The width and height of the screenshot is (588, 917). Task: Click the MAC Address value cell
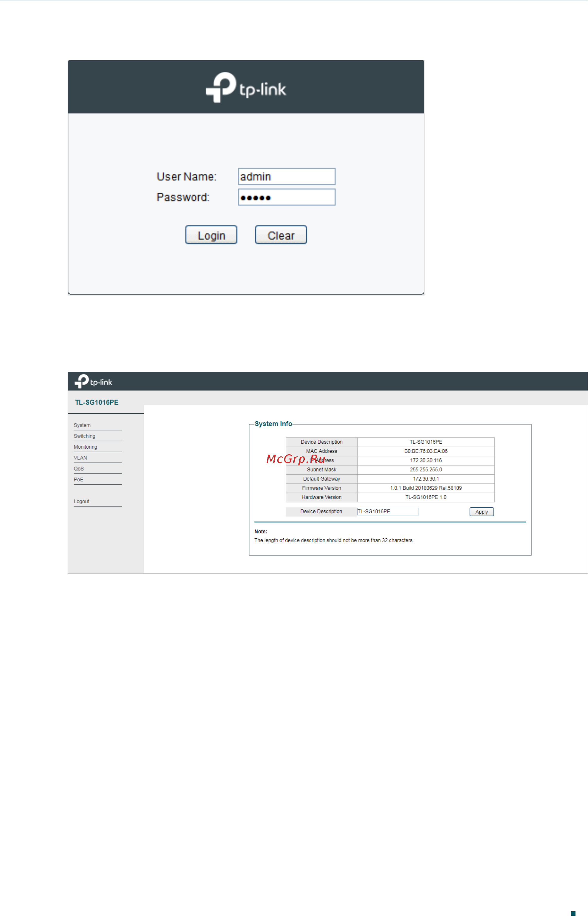pos(425,451)
